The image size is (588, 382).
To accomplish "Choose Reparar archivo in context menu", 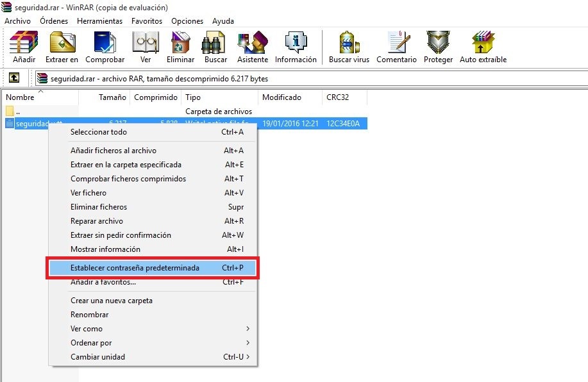I will click(x=153, y=221).
